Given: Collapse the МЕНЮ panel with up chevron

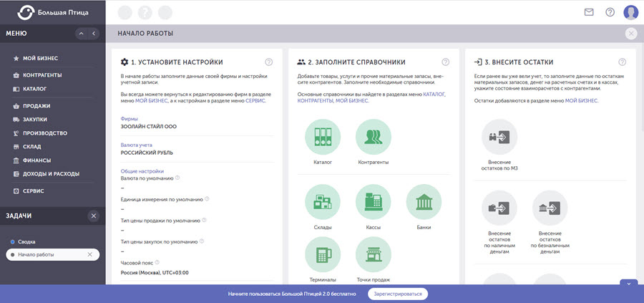Looking at the screenshot, I should 81,34.
